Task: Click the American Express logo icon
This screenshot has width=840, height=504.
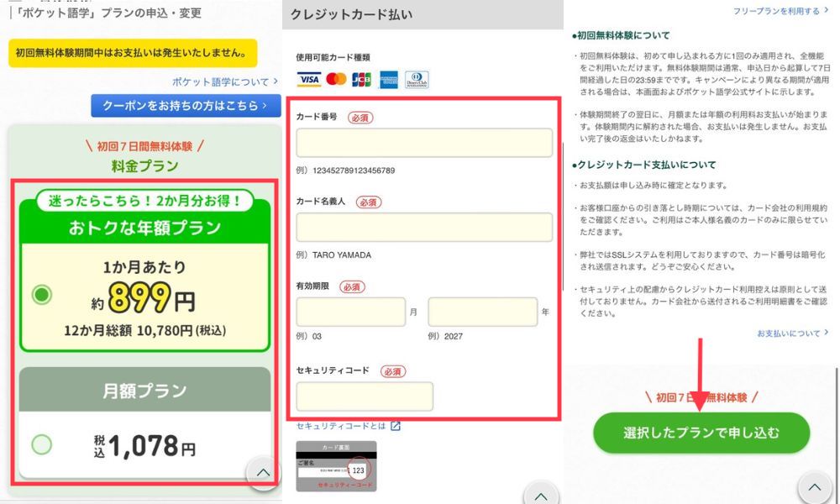Action: tap(389, 80)
